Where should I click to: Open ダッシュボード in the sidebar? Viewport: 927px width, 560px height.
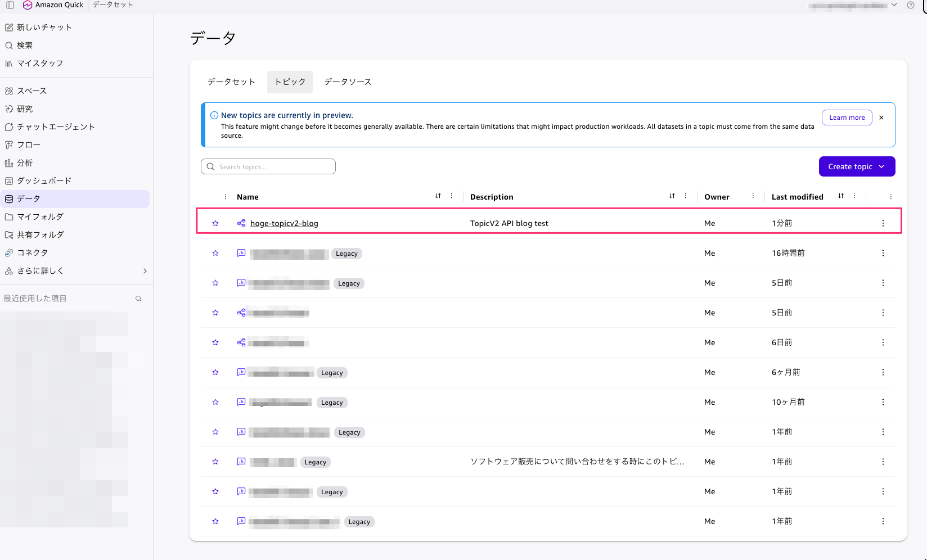point(38,180)
